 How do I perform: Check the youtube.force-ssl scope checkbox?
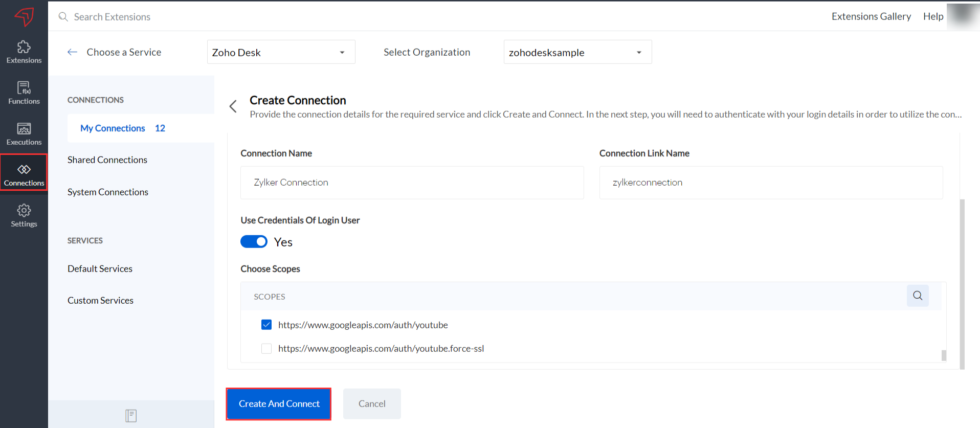click(x=266, y=349)
